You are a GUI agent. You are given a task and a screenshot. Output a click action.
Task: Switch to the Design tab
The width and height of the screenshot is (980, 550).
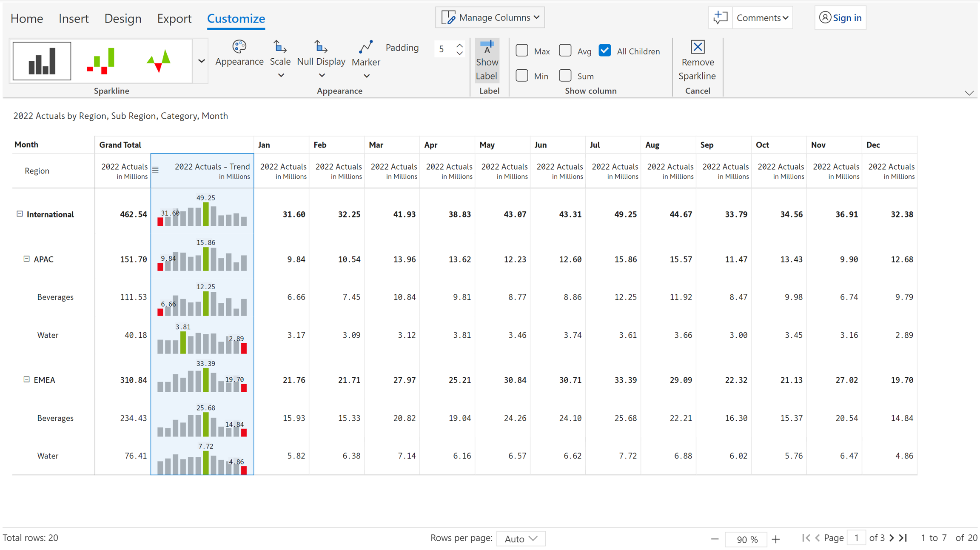[123, 18]
